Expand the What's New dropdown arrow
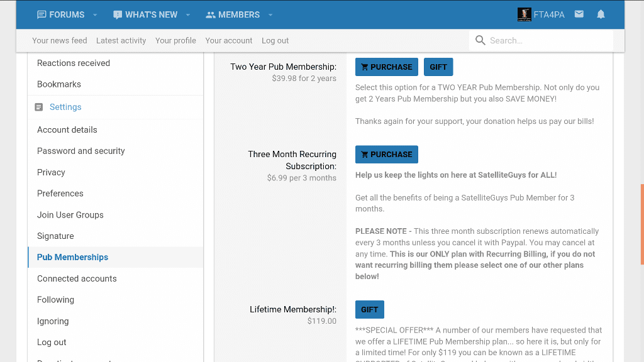 (x=188, y=15)
